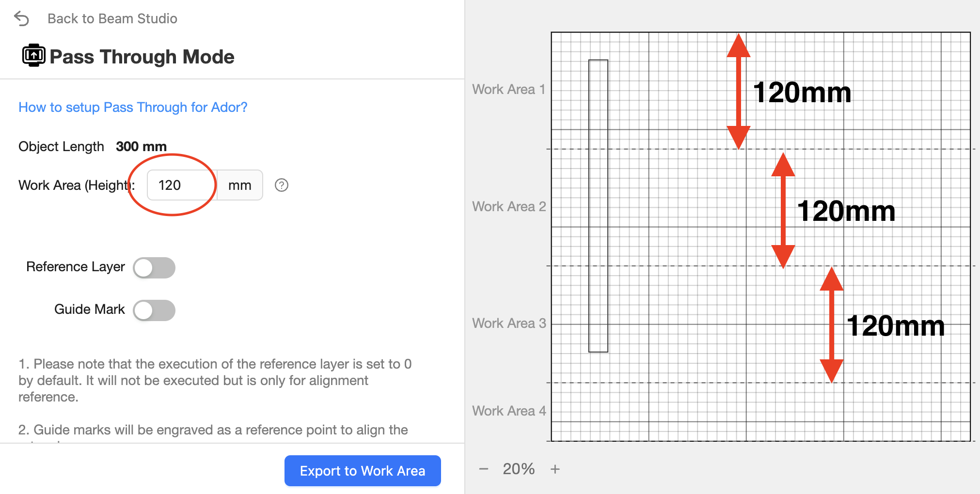Click the Work Area 4 label

(509, 411)
